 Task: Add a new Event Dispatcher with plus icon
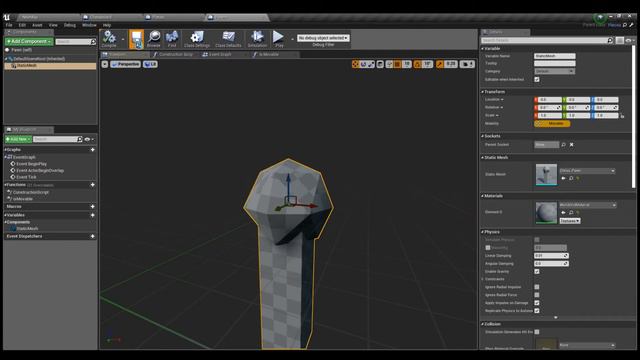(x=93, y=236)
